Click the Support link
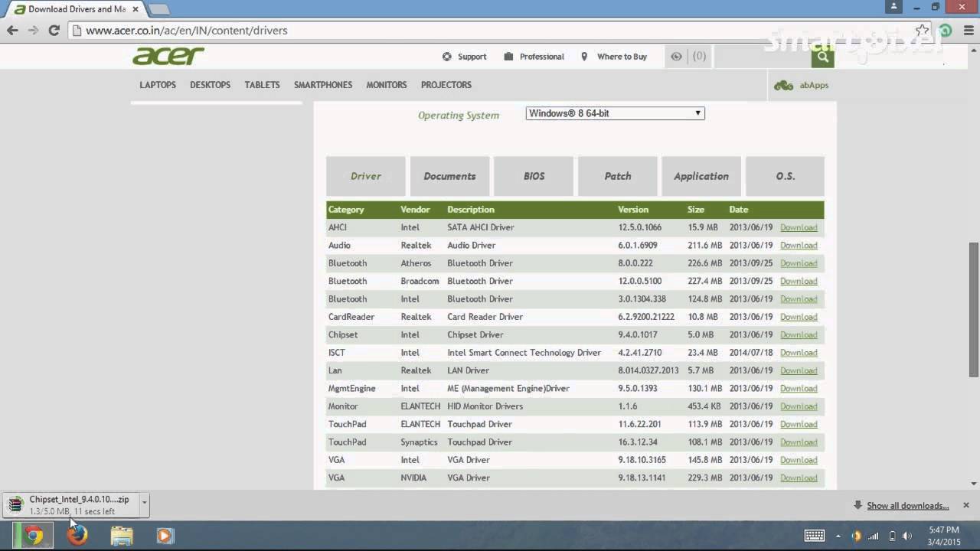 (465, 57)
